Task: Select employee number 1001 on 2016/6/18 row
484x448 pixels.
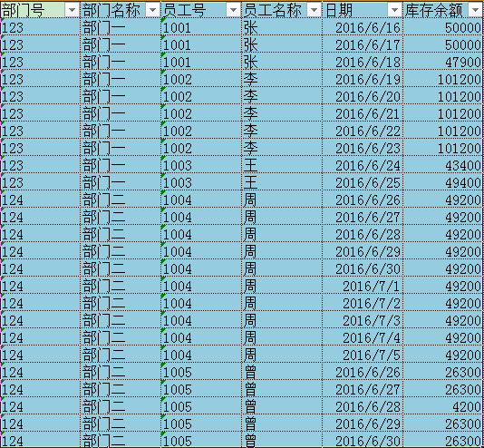Action: pos(201,62)
